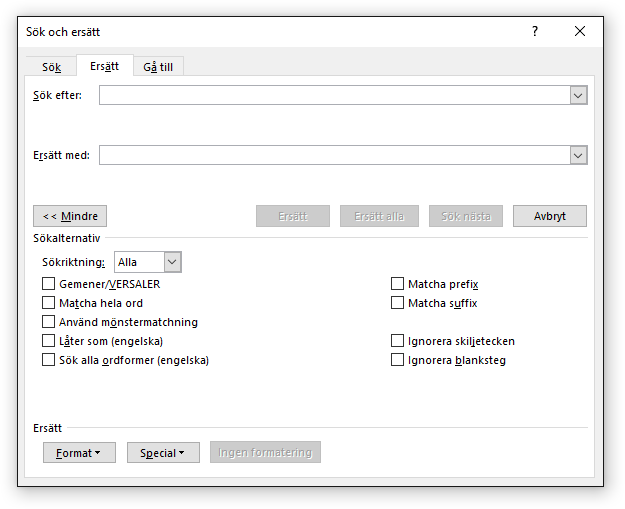Viewport: 625px width, 509px height.
Task: Enable the Gemener/VERSALER checkbox
Action: (x=49, y=284)
